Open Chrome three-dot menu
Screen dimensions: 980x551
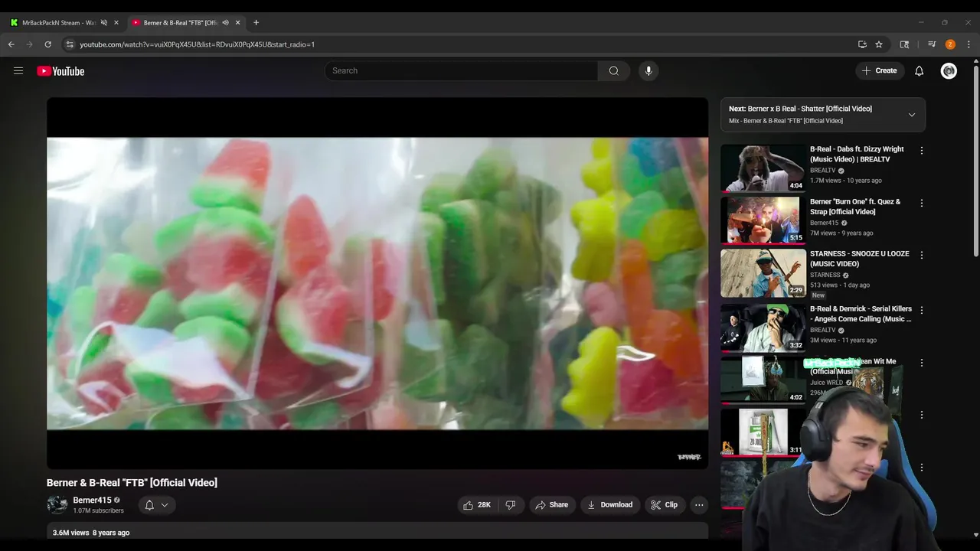[969, 44]
